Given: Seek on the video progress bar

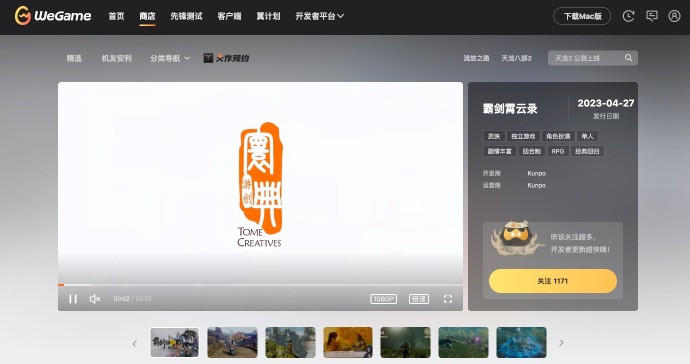Looking at the screenshot, I should click(260, 285).
